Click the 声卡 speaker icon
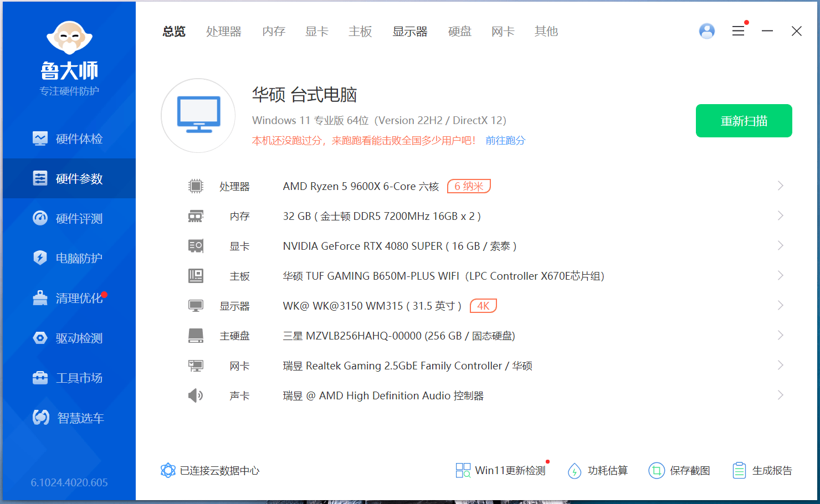This screenshot has width=820, height=504. click(196, 395)
